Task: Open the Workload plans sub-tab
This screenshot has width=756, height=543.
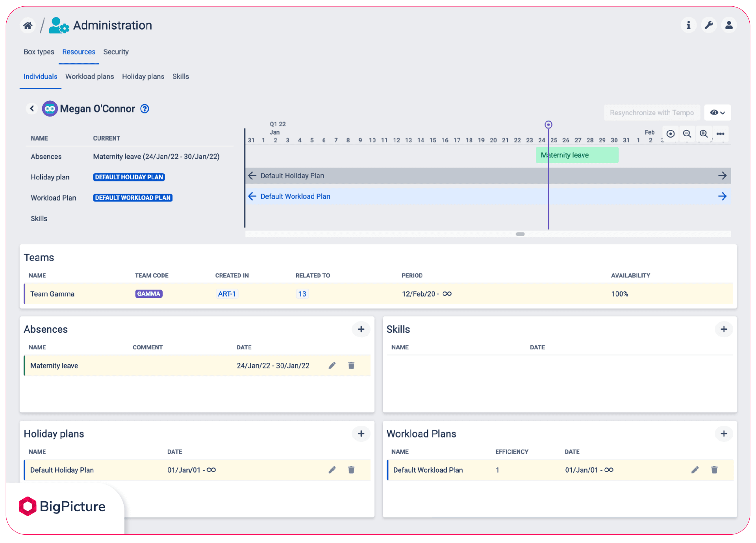Action: (x=89, y=76)
